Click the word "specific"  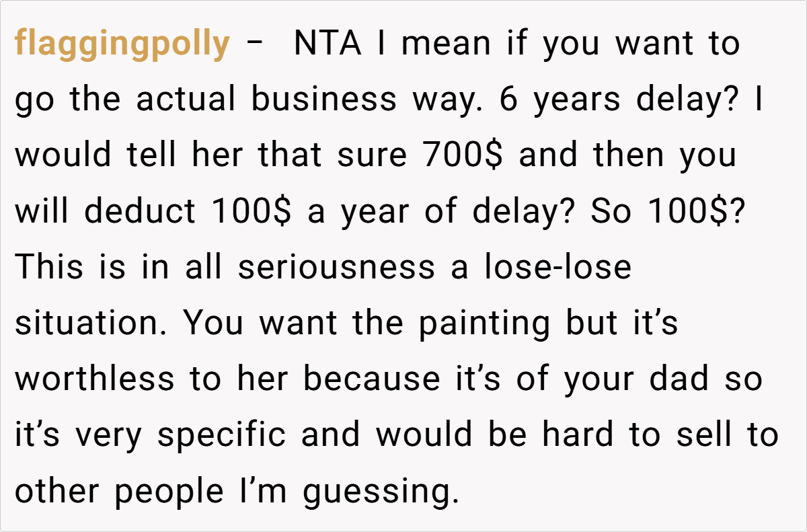223,435
